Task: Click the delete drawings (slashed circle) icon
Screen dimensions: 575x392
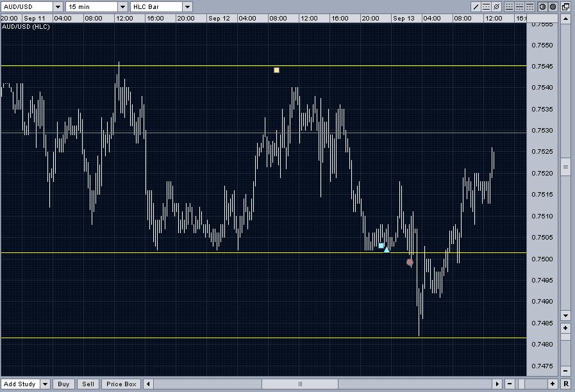Action: click(496, 6)
